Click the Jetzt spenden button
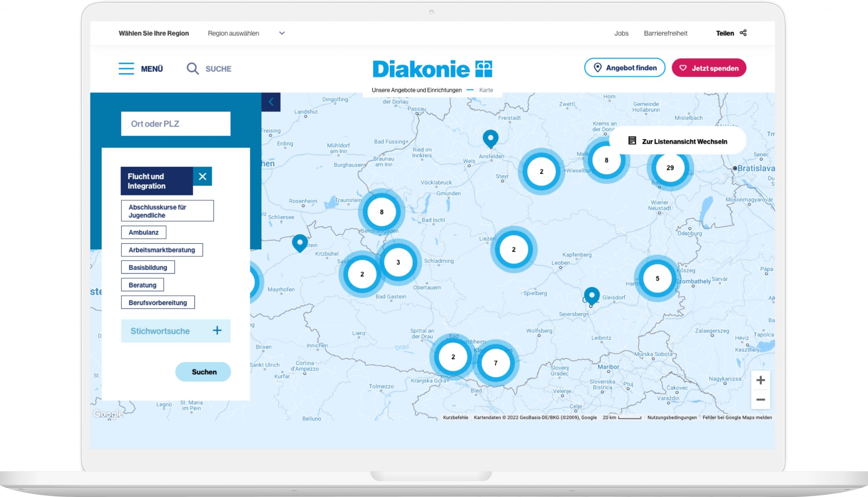Image resolution: width=868 pixels, height=497 pixels. point(709,67)
